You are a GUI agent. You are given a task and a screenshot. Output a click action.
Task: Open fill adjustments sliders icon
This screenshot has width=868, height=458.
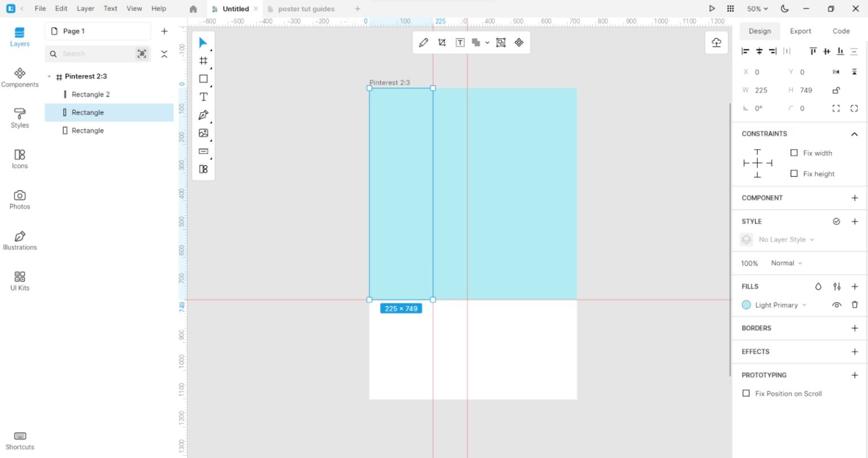pos(837,287)
